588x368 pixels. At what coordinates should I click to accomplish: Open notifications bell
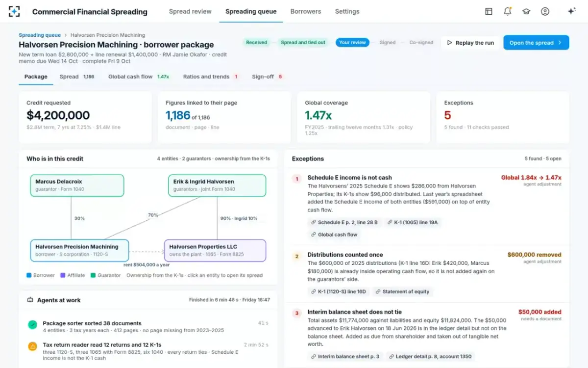pyautogui.click(x=508, y=11)
